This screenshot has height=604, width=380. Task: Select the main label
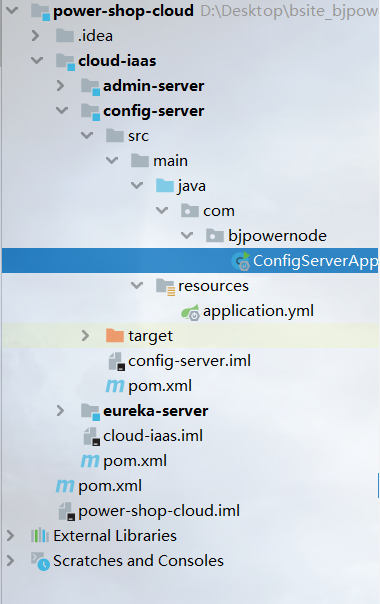[171, 161]
